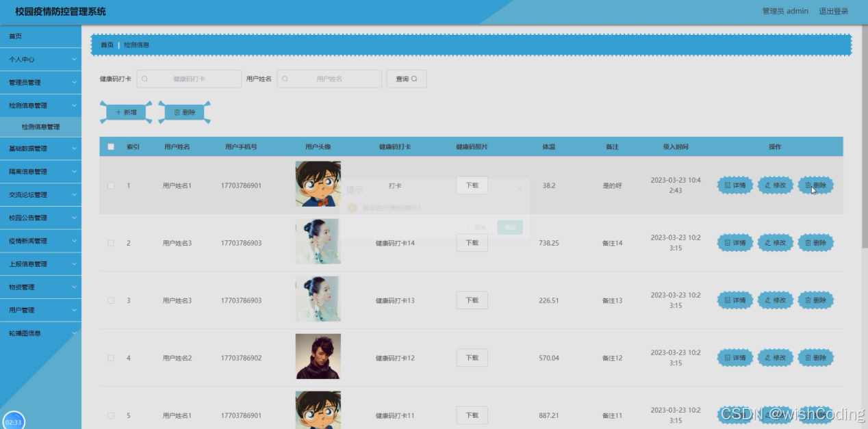Image resolution: width=868 pixels, height=429 pixels.
Task: Open 详情 for the 健康码打卡14 row
Action: [x=735, y=243]
